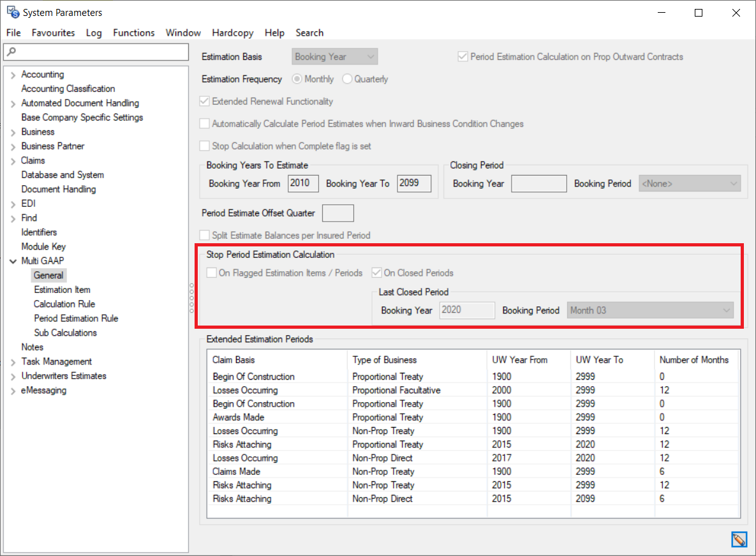Screen dimensions: 756x556
Task: Click the UW Year From column header
Action: pyautogui.click(x=519, y=360)
